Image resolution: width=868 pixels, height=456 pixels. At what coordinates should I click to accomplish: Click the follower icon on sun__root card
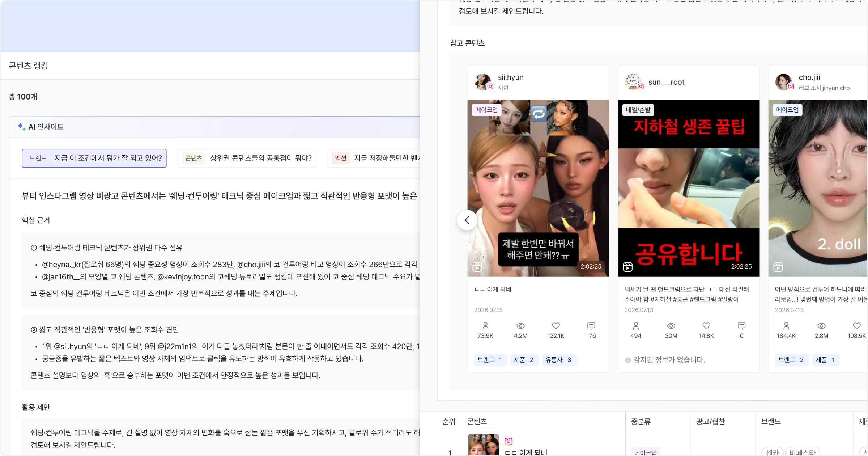coord(636,326)
